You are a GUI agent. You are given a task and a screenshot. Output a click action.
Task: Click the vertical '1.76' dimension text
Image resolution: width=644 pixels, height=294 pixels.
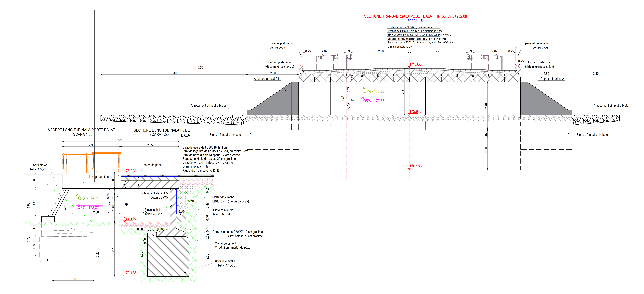tap(29, 239)
